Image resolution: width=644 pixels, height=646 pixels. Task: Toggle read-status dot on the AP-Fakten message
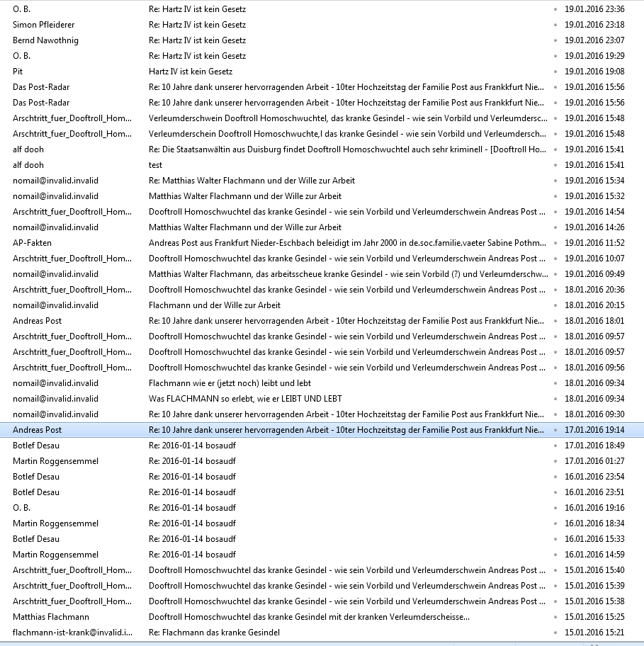click(555, 243)
